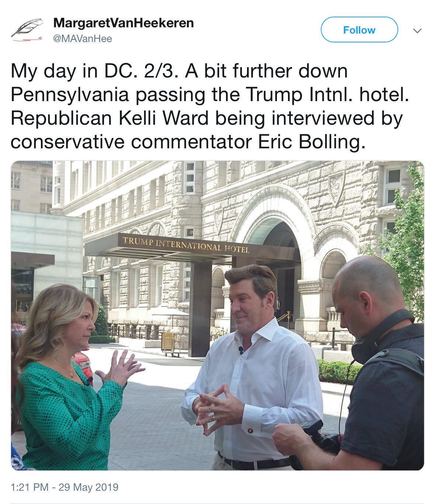Click the "Trump Intnl. hotel" tweet text
This screenshot has width=441, height=504.
point(327,94)
